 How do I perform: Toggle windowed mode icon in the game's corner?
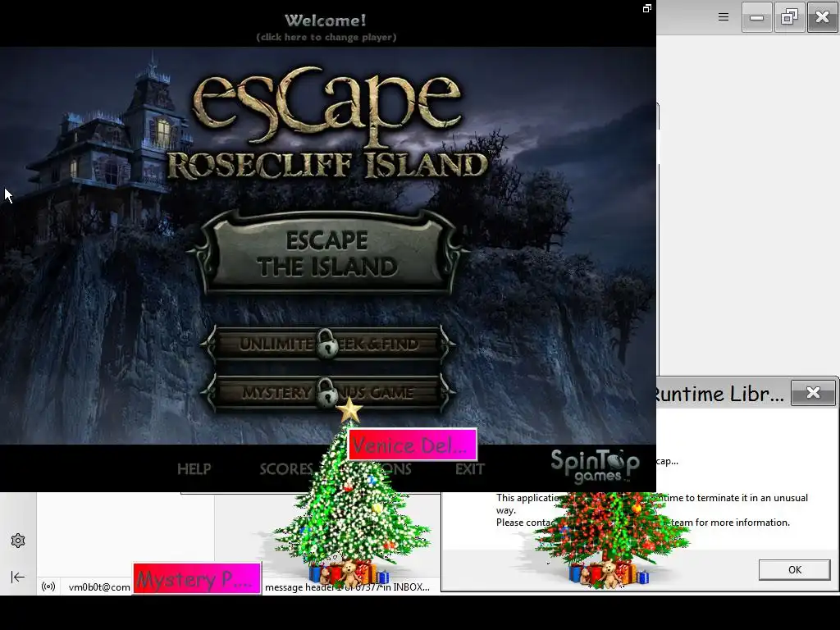click(x=647, y=8)
